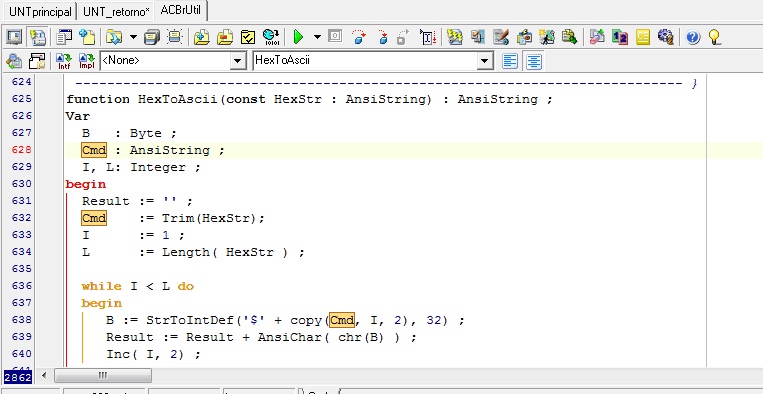This screenshot has height=394, width=763.
Task: Switch to the UNT_retorno* tab
Action: [116, 12]
